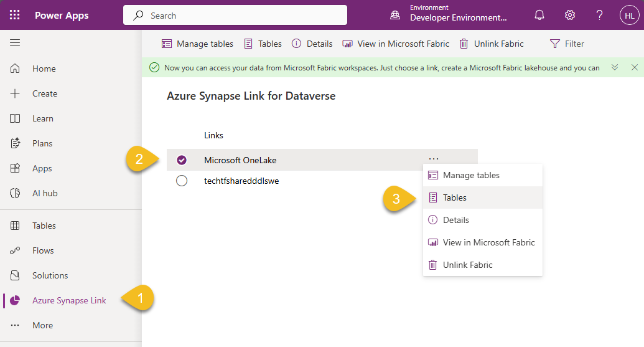Expand the notification banner with double chevron

(x=614, y=67)
